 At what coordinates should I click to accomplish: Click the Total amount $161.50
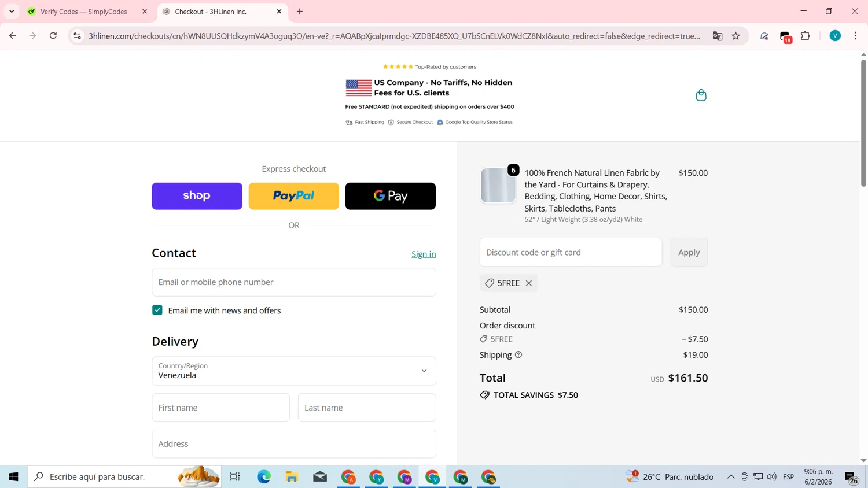(x=688, y=378)
